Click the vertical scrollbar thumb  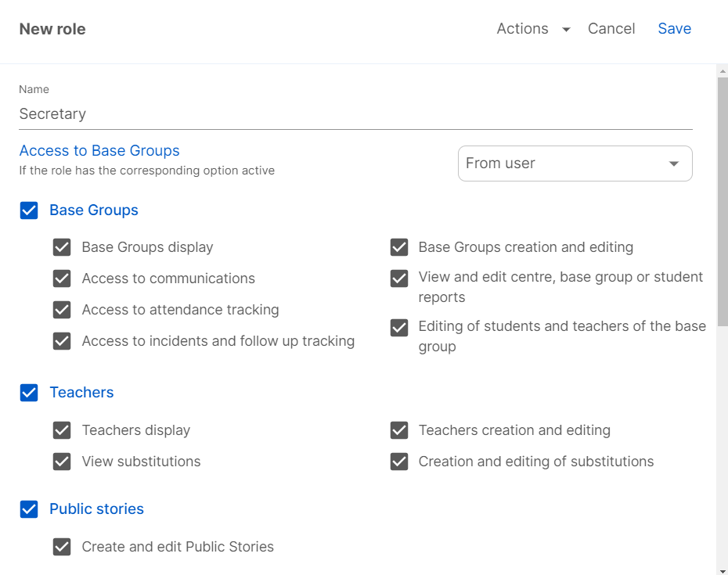click(723, 196)
